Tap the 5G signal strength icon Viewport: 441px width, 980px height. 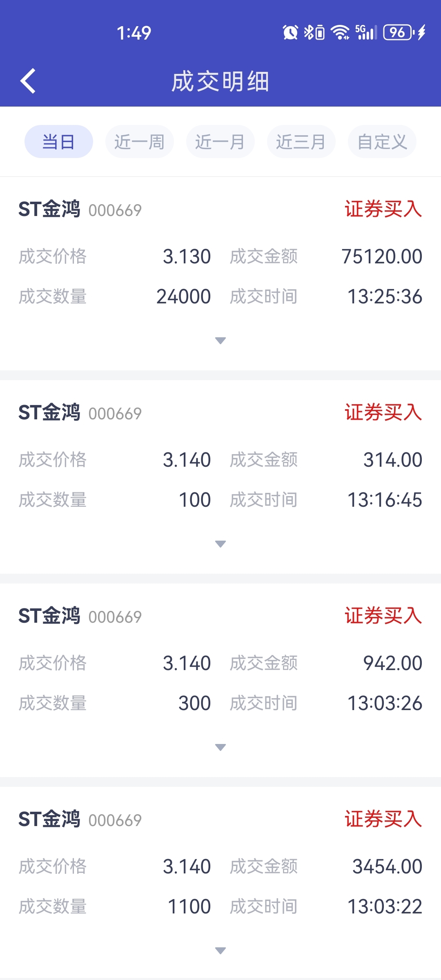click(x=366, y=32)
